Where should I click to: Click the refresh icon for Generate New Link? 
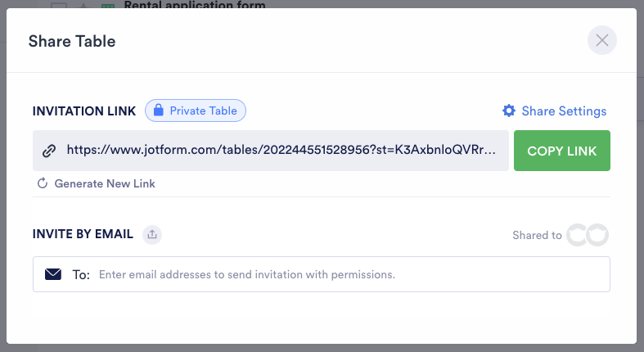point(43,183)
